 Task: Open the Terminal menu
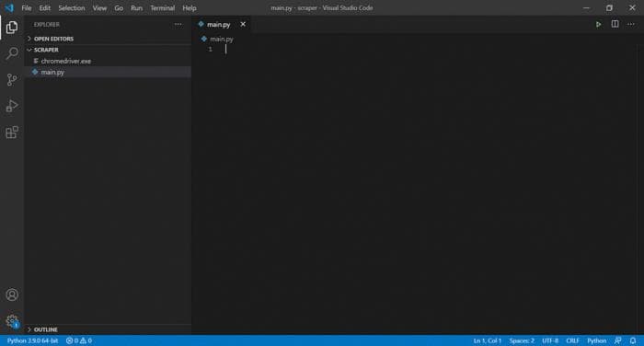point(162,7)
